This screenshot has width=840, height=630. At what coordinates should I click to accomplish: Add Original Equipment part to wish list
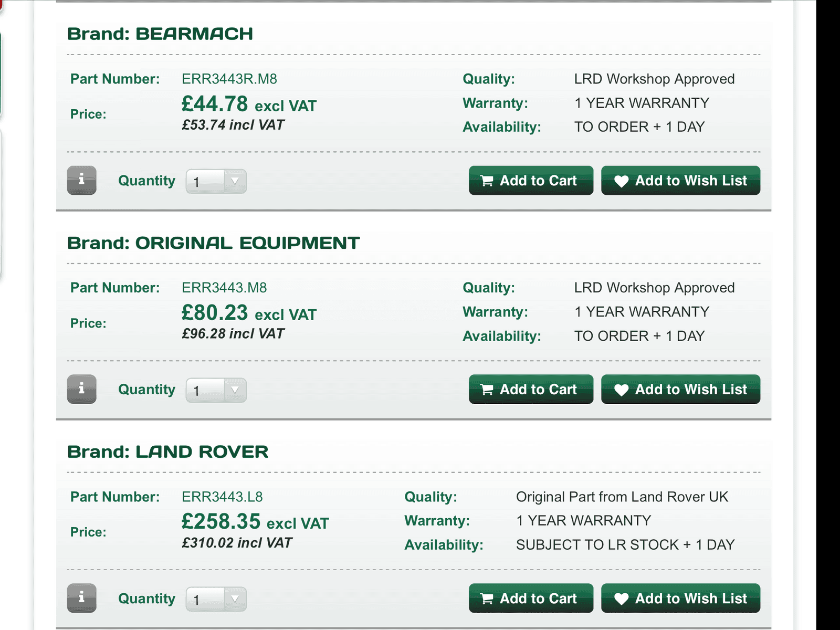coord(680,390)
